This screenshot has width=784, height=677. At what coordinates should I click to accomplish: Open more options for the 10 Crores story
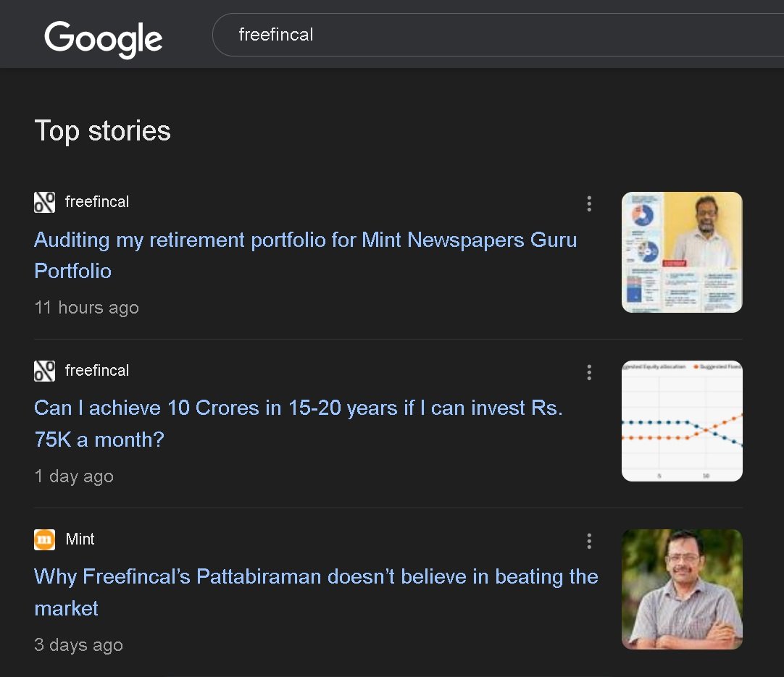(589, 372)
